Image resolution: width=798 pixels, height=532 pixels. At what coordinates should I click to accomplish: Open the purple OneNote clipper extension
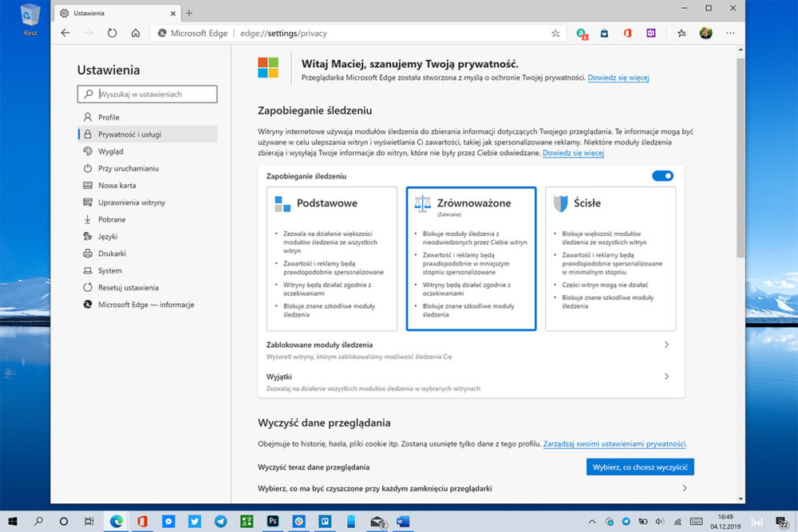click(651, 33)
